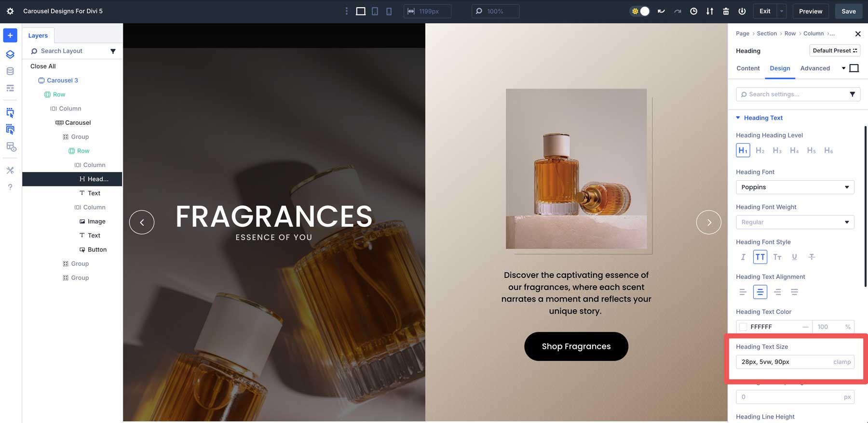This screenshot has width=868, height=423.
Task: Open the history clock icon
Action: point(693,11)
